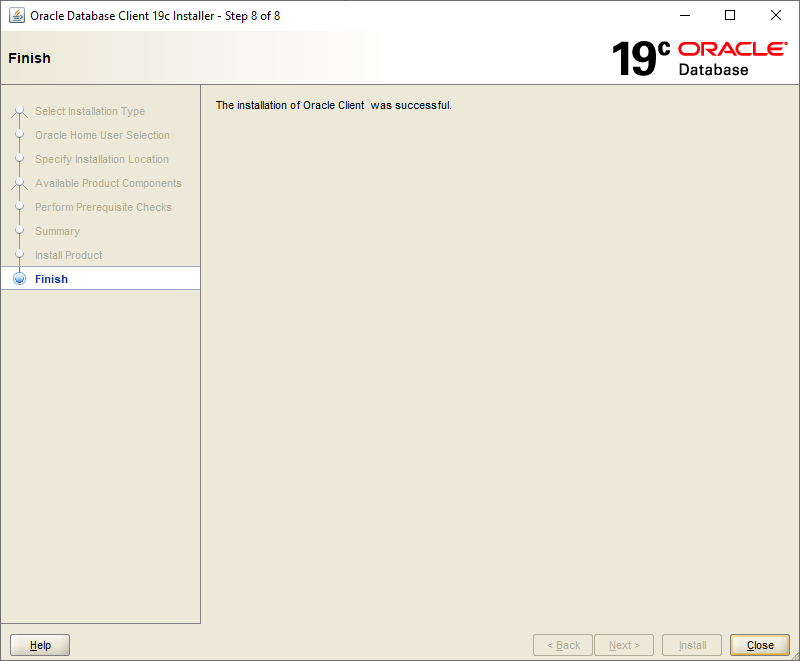Click the Available Product Components node icon
Screen dimensions: 800x661
pos(19,182)
